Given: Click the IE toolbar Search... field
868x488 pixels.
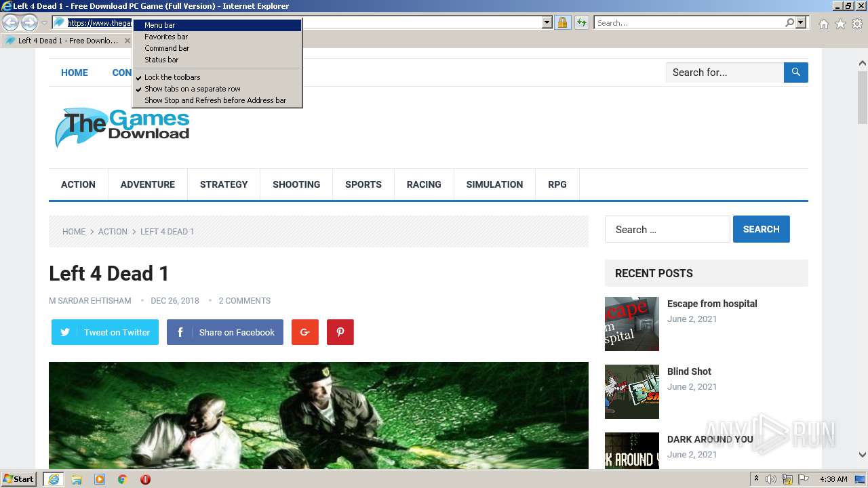Looking at the screenshot, I should point(689,22).
